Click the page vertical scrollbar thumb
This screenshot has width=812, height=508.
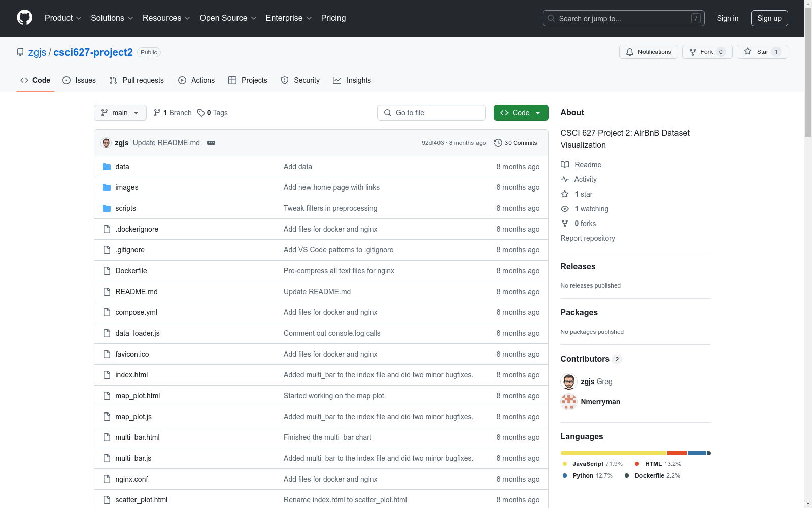pos(808,72)
